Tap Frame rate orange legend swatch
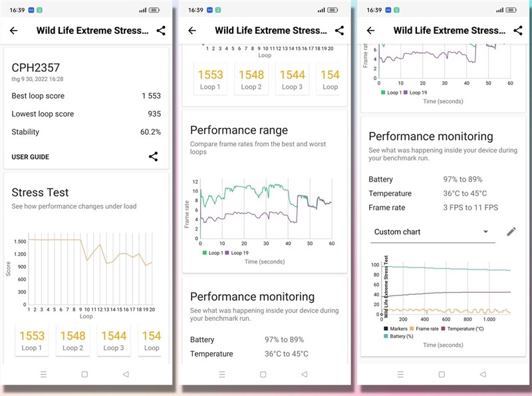 (412, 329)
